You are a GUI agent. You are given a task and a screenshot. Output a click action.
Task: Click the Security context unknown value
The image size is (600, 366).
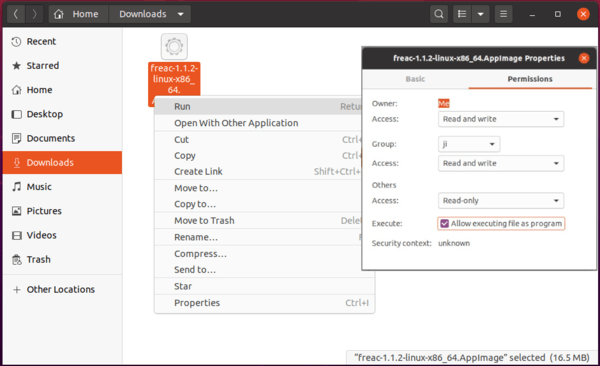coord(454,243)
